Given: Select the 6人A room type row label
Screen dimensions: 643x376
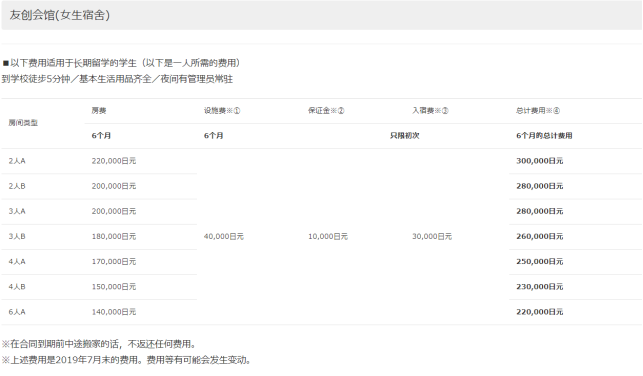Looking at the screenshot, I should pos(17,312).
